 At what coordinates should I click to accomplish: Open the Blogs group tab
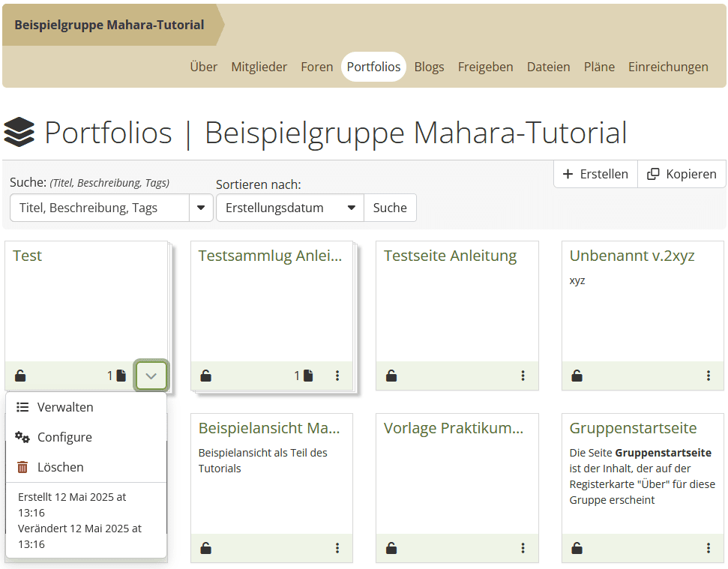(x=429, y=67)
